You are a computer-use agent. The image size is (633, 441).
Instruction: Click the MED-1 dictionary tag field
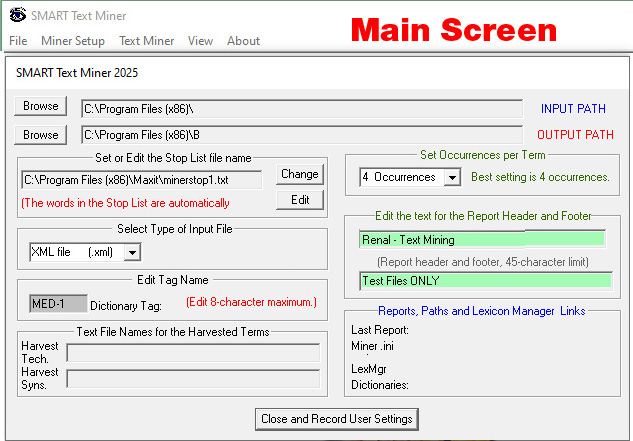point(58,303)
